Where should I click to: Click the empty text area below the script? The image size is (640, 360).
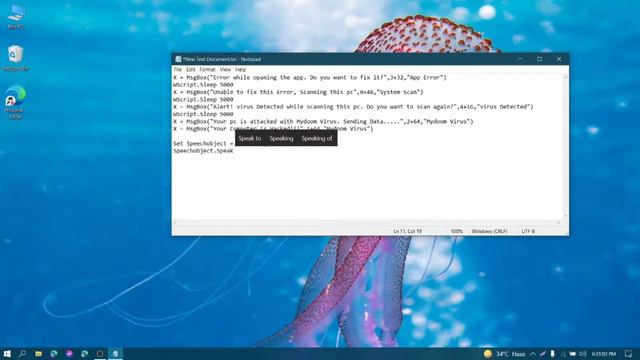point(367,187)
